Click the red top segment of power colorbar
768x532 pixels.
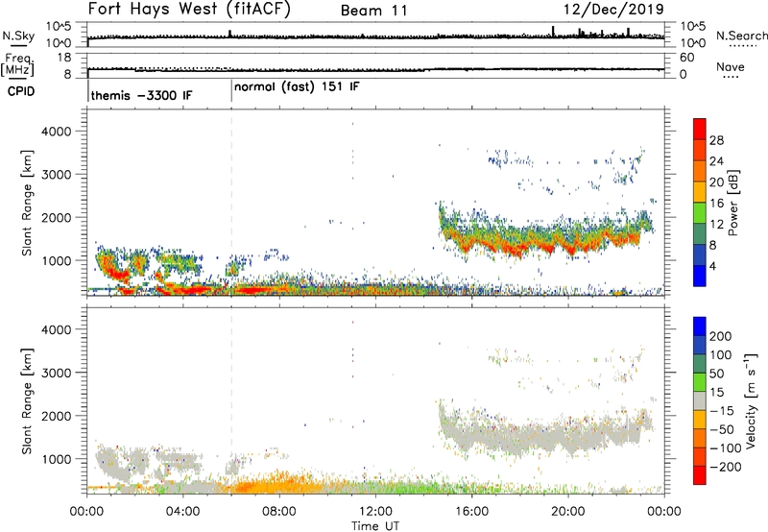click(700, 129)
